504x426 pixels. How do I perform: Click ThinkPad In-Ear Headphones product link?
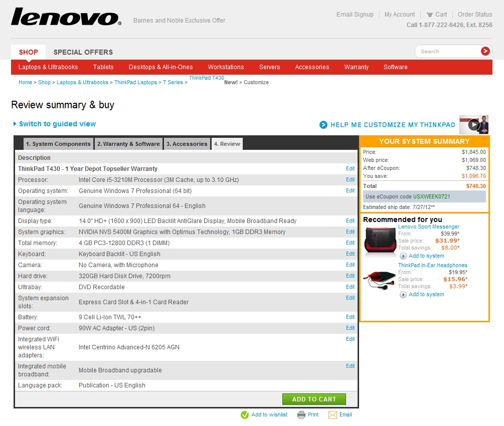click(x=433, y=265)
